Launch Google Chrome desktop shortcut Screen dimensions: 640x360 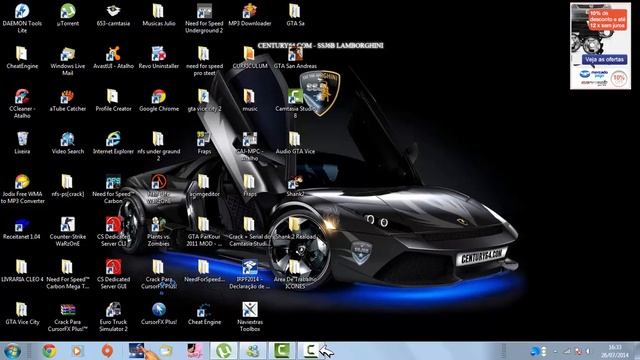[x=159, y=100]
